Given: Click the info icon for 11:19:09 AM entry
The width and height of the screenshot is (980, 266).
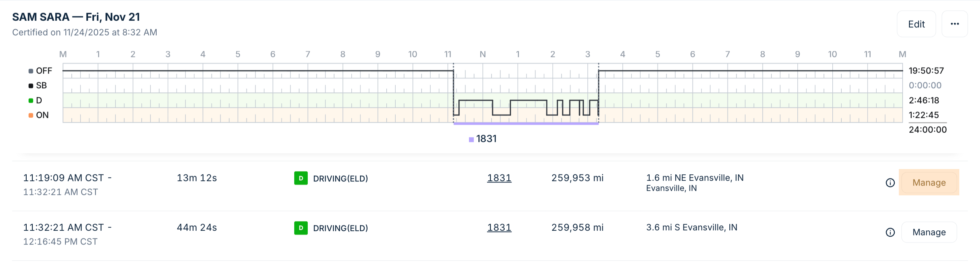Looking at the screenshot, I should click(890, 183).
